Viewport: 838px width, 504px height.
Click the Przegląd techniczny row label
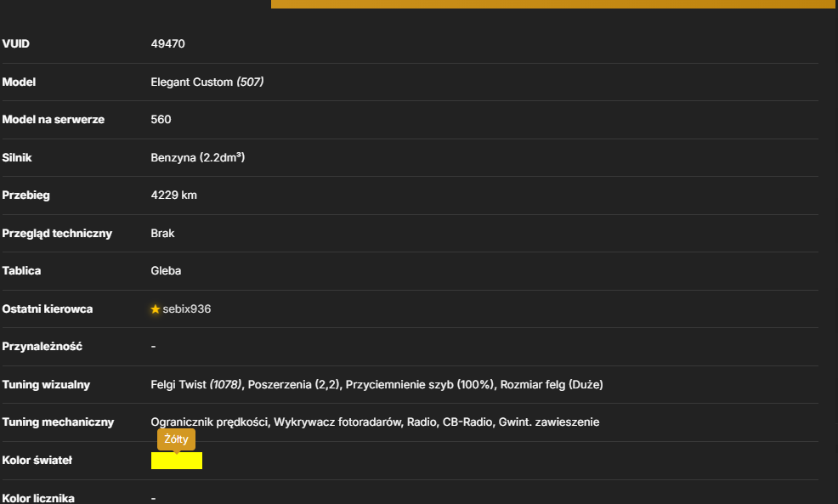click(x=57, y=233)
